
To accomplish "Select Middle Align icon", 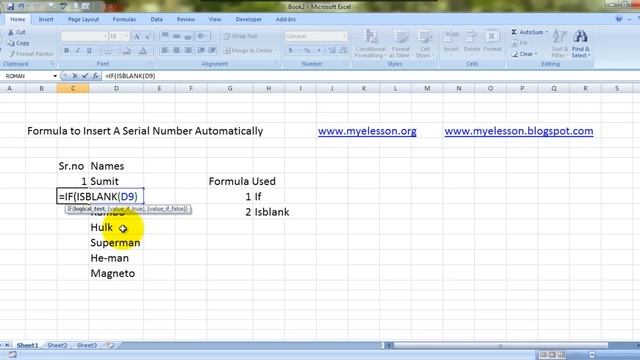I will (x=176, y=36).
